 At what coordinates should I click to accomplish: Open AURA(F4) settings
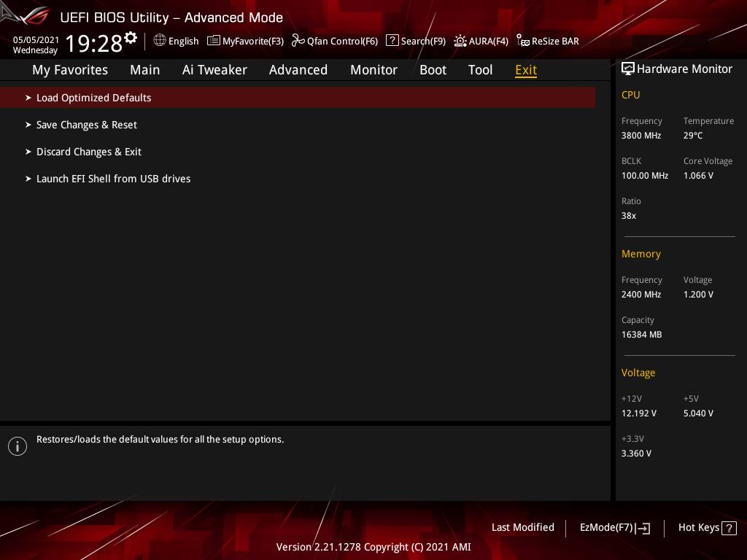coord(488,42)
